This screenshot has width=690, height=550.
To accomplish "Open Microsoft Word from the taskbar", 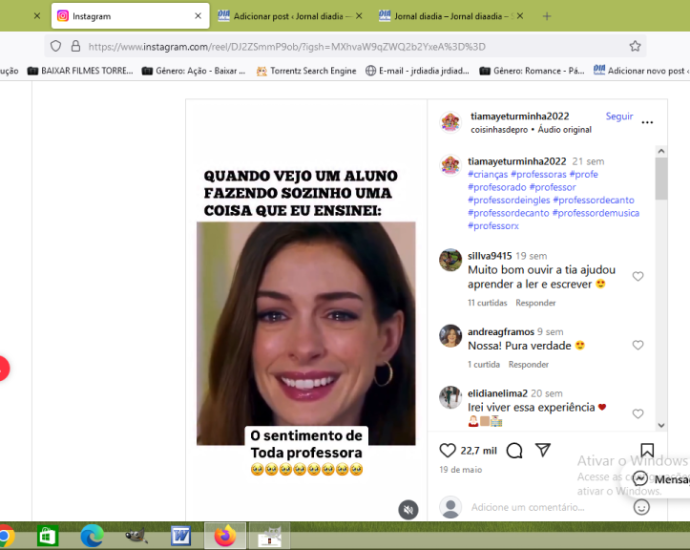I will coord(180,536).
